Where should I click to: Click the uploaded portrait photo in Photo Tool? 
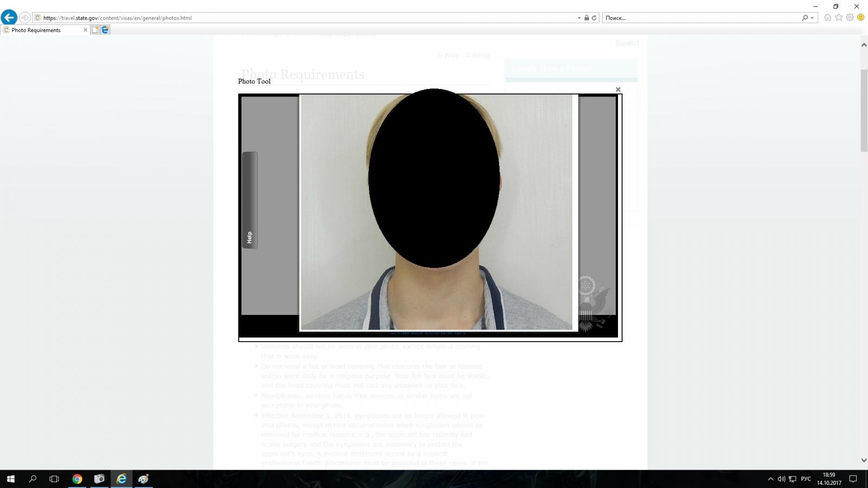click(436, 212)
